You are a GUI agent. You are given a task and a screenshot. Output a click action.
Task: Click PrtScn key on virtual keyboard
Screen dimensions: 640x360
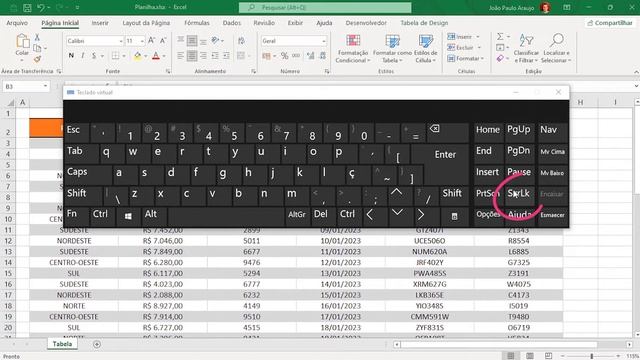tap(488, 196)
